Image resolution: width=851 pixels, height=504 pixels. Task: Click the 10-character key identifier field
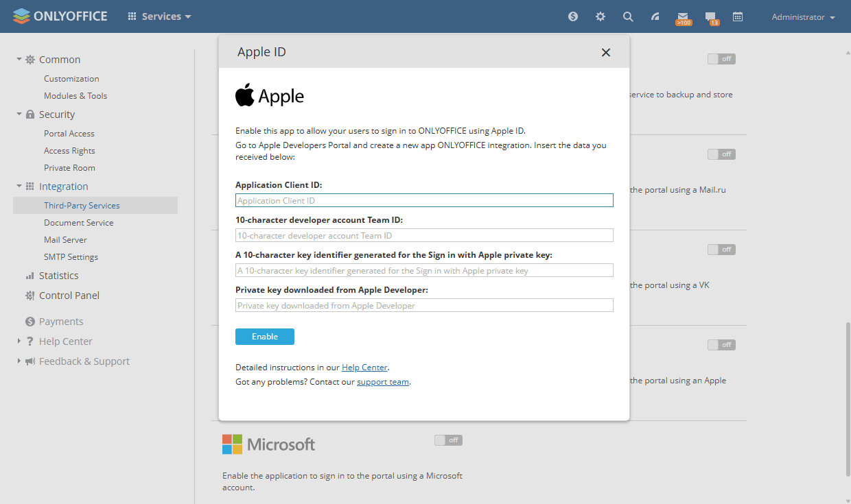(x=424, y=270)
